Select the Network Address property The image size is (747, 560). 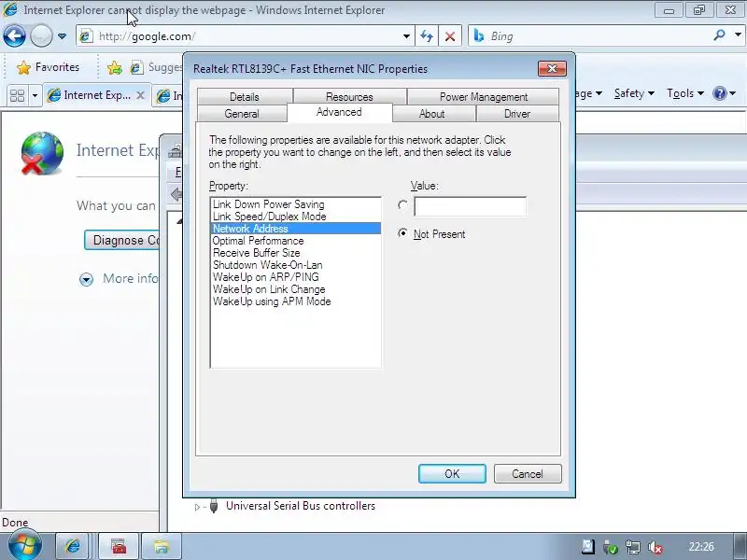(295, 229)
